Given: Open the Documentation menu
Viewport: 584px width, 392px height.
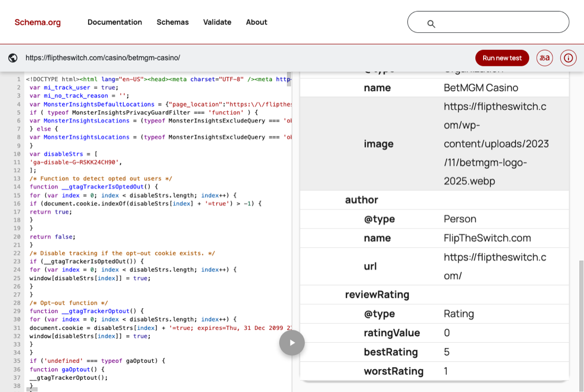Looking at the screenshot, I should 115,22.
